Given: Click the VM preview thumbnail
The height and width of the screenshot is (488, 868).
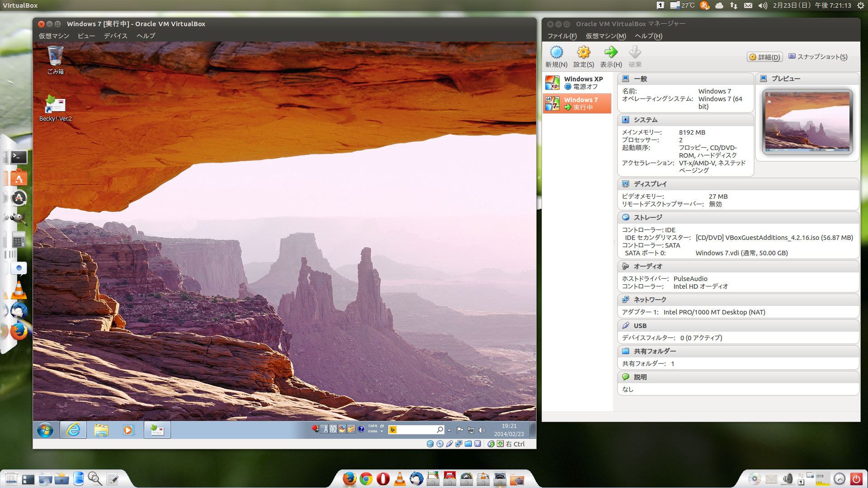Looking at the screenshot, I should point(807,122).
